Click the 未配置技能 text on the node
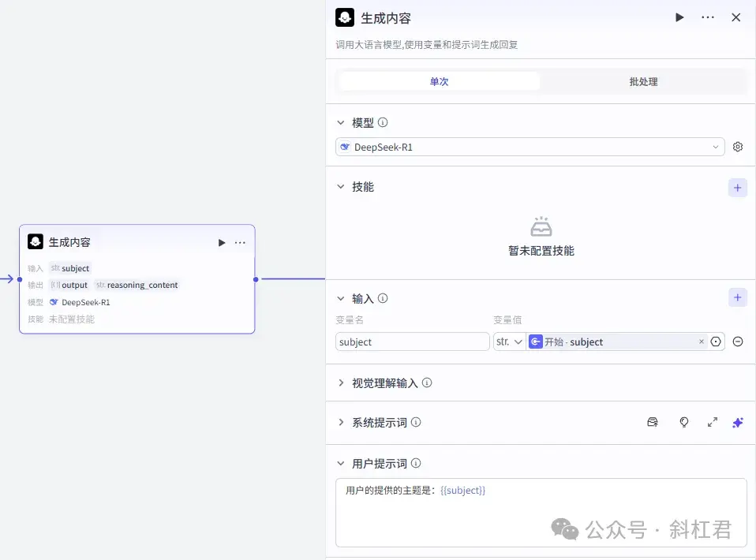 71,319
